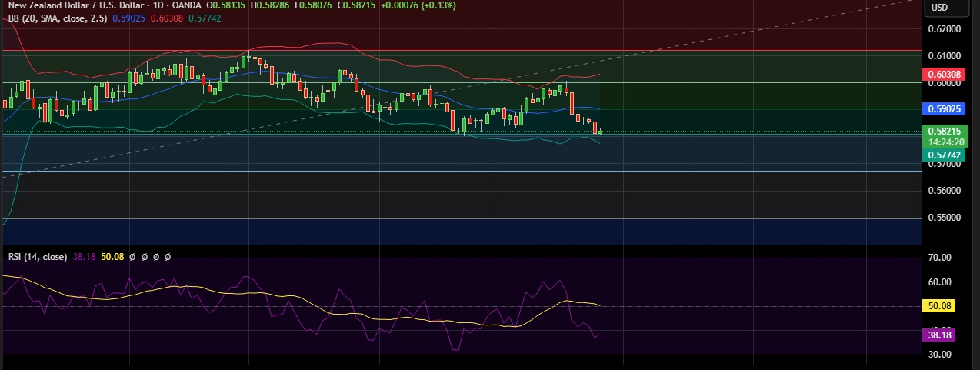Click the teal 0.57742 price scale label
This screenshot has height=370, width=980.
click(x=945, y=155)
